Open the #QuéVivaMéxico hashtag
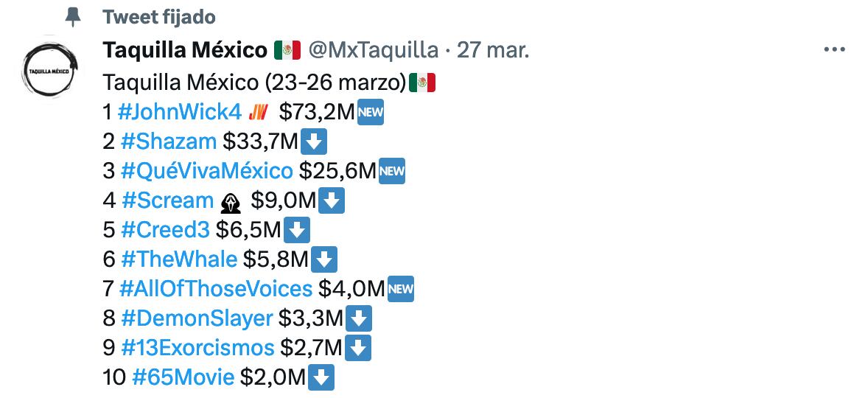This screenshot has height=398, width=868. [205, 171]
